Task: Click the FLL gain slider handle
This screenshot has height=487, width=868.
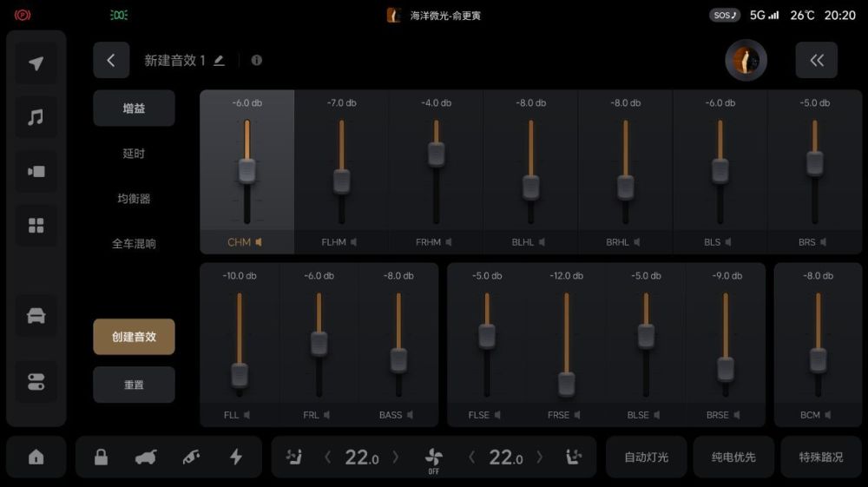Action: (240, 375)
